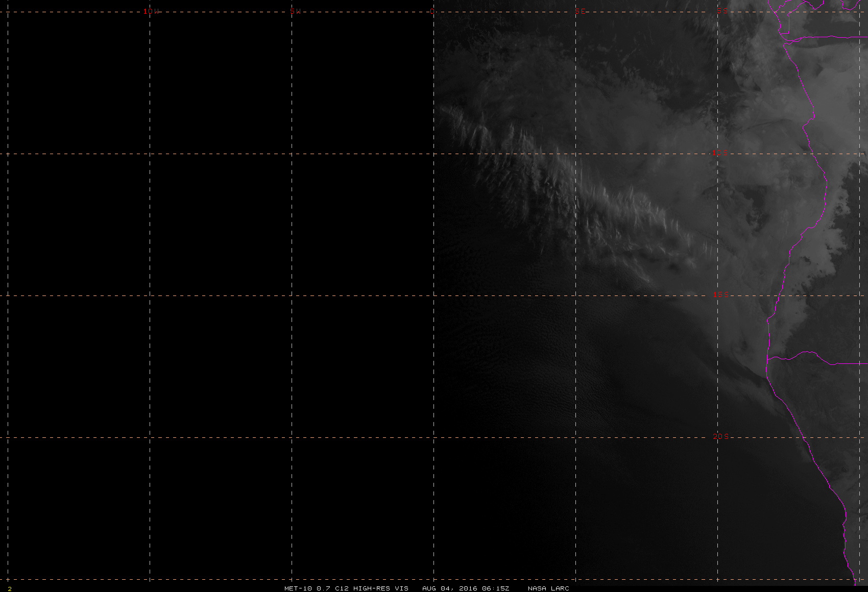Click the 15S latitude label

[720, 294]
